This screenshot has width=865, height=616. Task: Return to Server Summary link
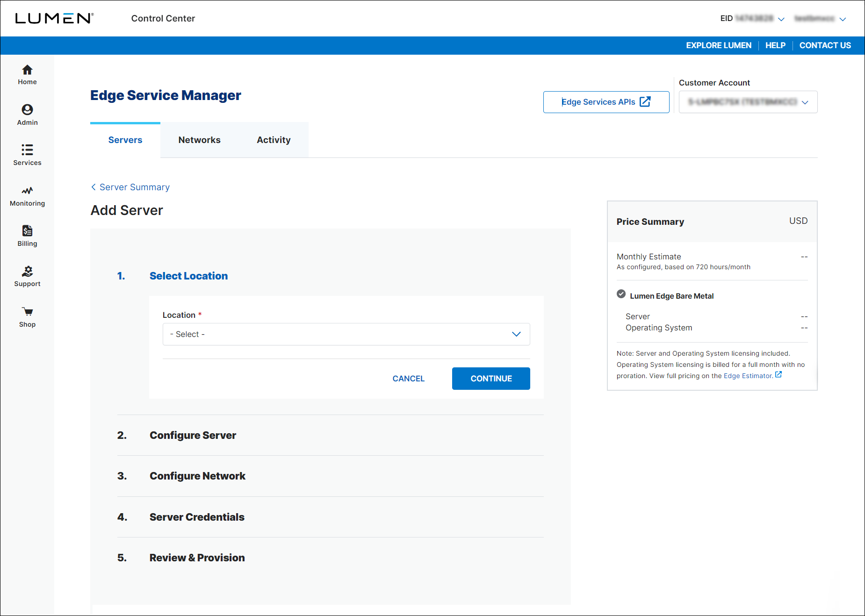(135, 187)
